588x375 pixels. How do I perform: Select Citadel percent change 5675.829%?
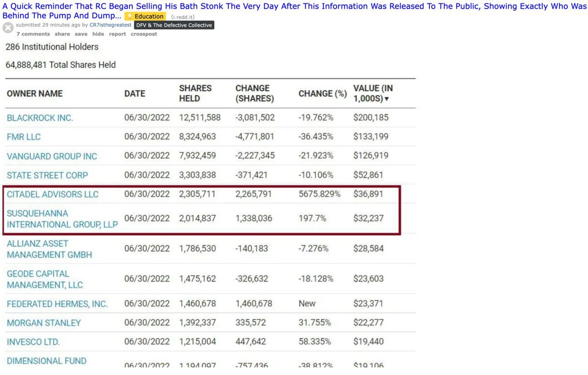click(320, 194)
